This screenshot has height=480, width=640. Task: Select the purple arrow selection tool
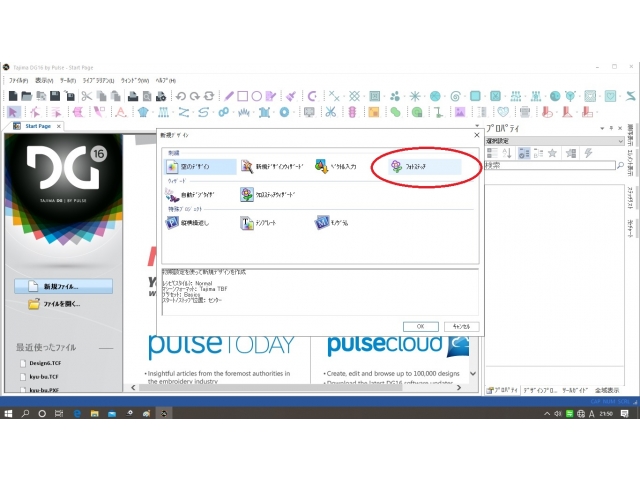point(13,111)
